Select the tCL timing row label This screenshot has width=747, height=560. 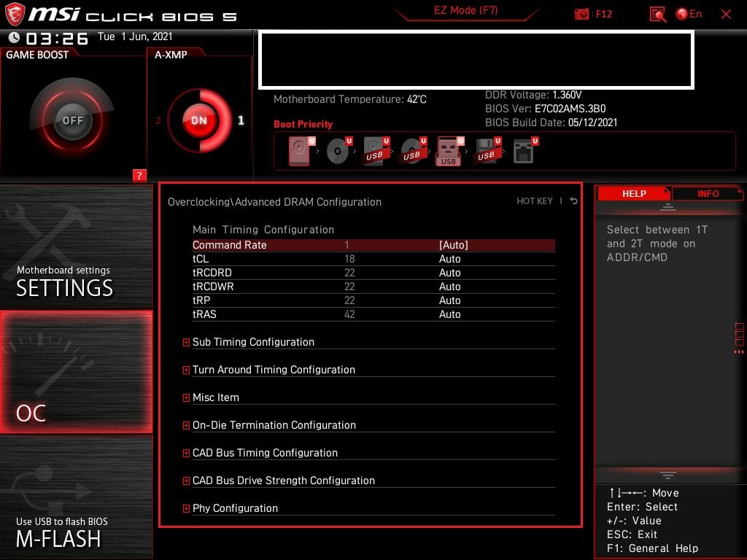click(x=201, y=259)
